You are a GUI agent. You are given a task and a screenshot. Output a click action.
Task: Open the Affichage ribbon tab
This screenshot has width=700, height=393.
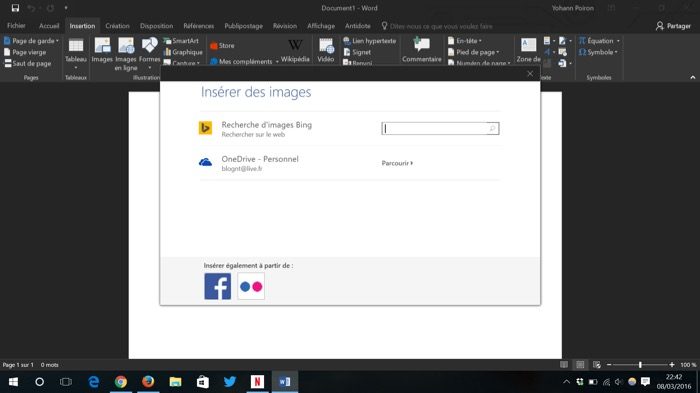(x=321, y=26)
